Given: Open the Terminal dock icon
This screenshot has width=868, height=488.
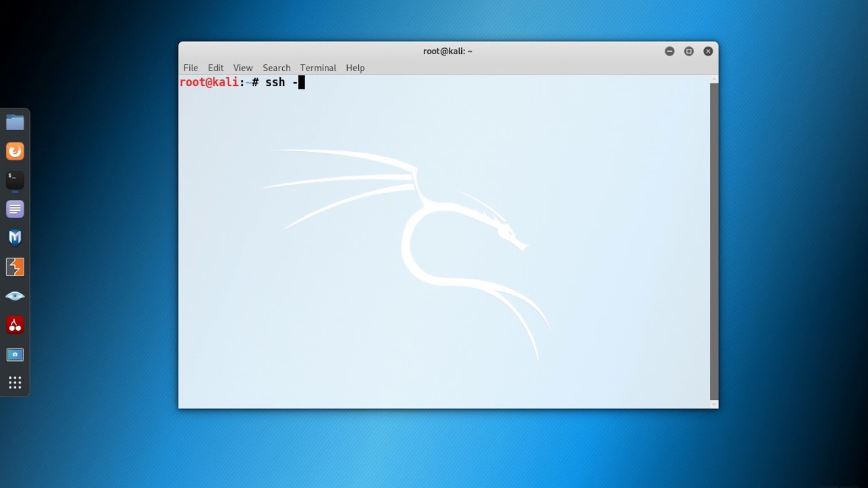Looking at the screenshot, I should pyautogui.click(x=15, y=180).
